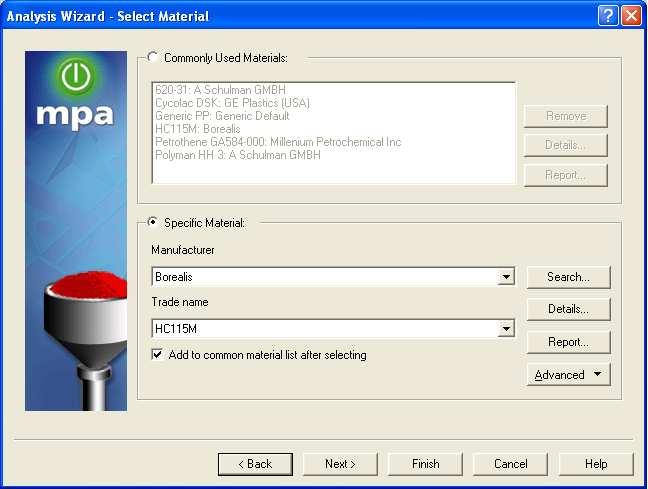Uncheck Add to common material list after selecting
Image resolution: width=648 pixels, height=489 pixels.
tap(157, 355)
